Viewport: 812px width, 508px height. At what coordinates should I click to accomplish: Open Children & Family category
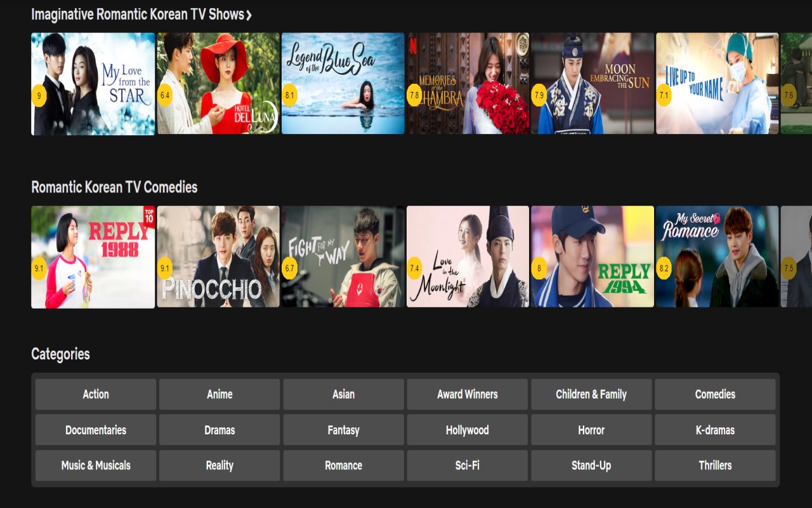tap(591, 394)
